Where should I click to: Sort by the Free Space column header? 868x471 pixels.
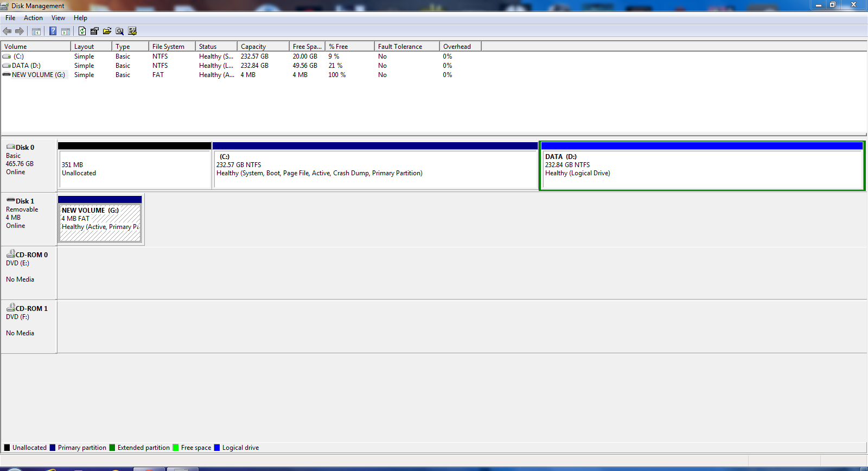[307, 47]
